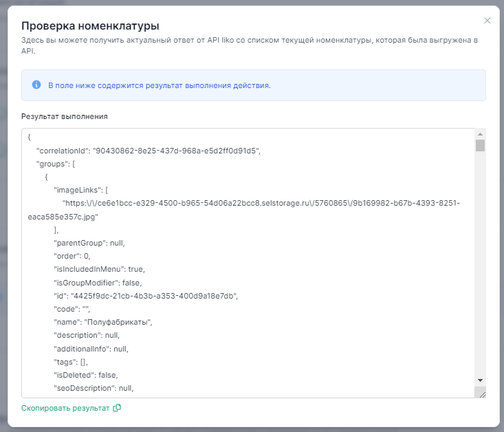Click the empty scrollbar track in result box
The height and width of the screenshot is (432, 504).
481,261
